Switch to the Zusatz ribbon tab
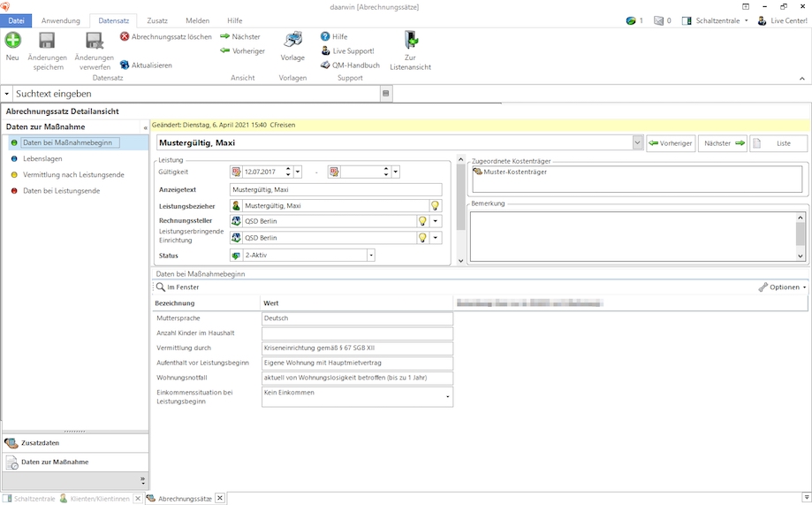This screenshot has height=505, width=812. [x=157, y=20]
